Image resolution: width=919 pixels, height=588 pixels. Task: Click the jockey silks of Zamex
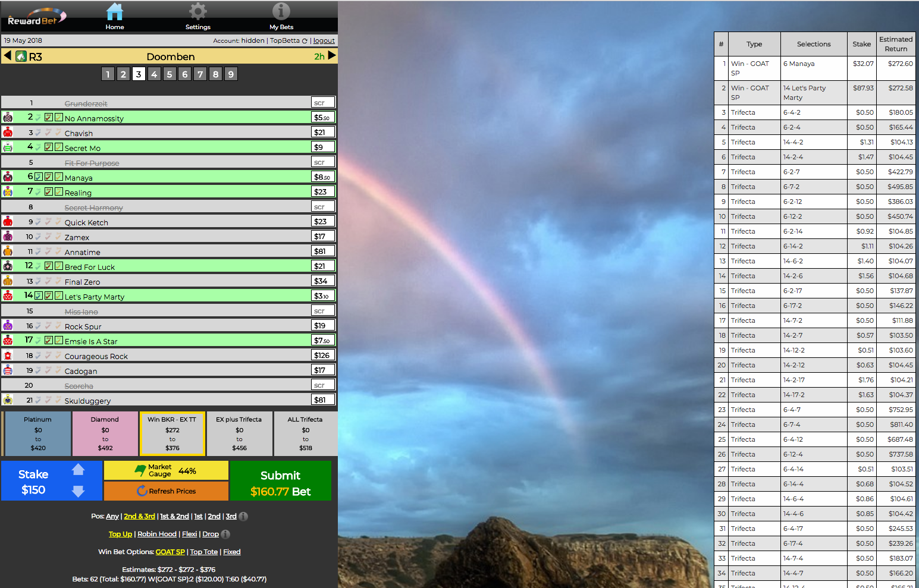(x=8, y=236)
